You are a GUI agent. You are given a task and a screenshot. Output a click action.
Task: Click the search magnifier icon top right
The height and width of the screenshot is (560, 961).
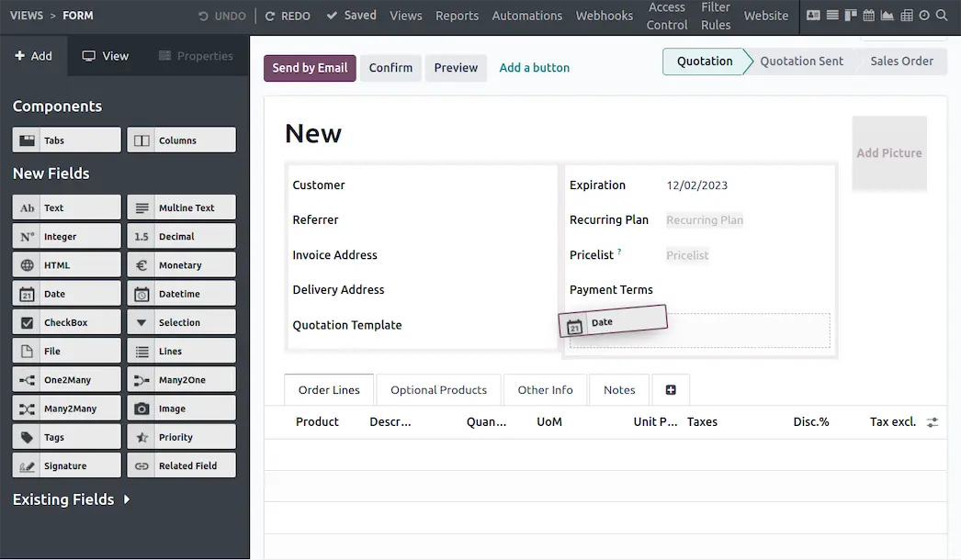click(943, 16)
